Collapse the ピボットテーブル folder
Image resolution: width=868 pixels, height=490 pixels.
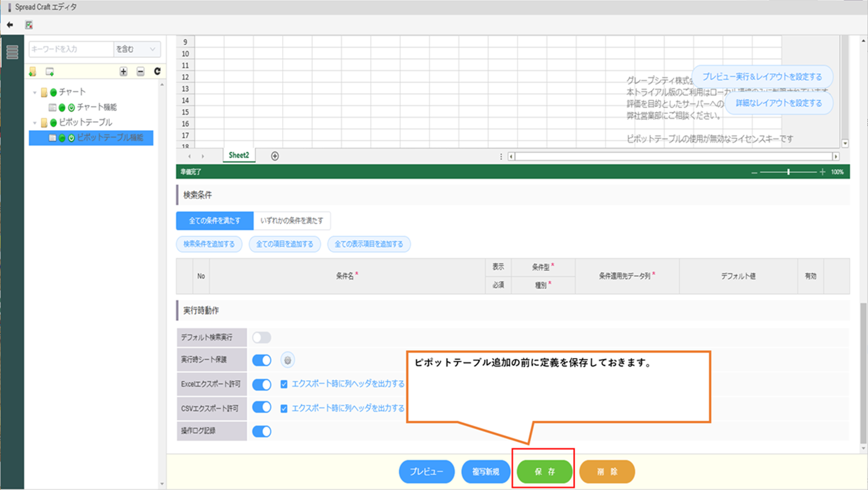(35, 123)
